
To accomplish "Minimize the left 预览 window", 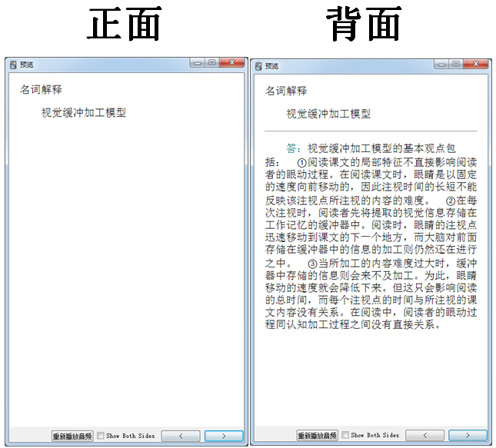I will pyautogui.click(x=198, y=63).
